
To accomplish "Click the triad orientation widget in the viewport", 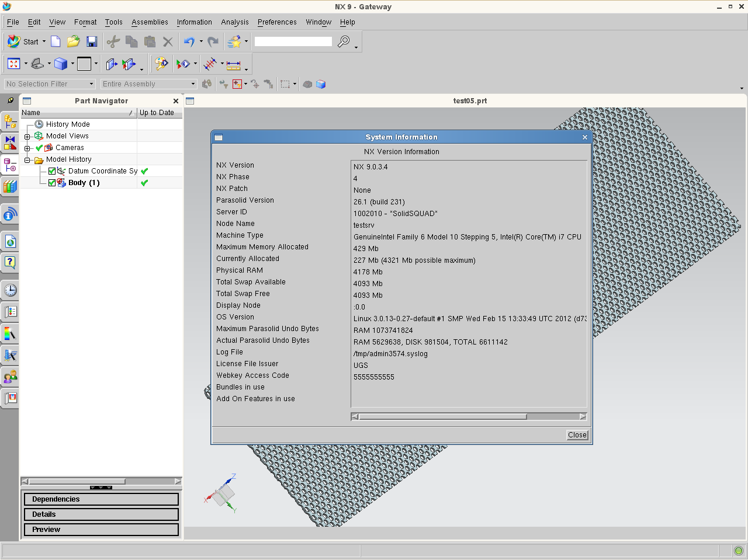I will 221,494.
